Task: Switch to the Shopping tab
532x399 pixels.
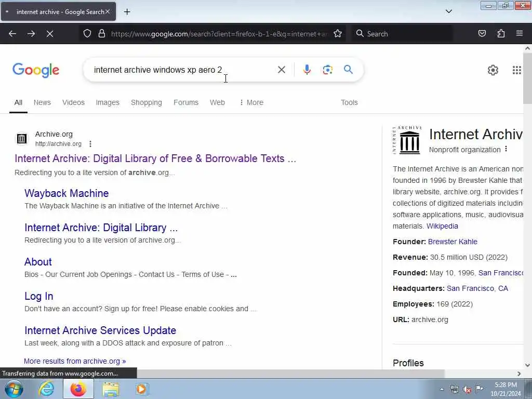Action: [146, 102]
